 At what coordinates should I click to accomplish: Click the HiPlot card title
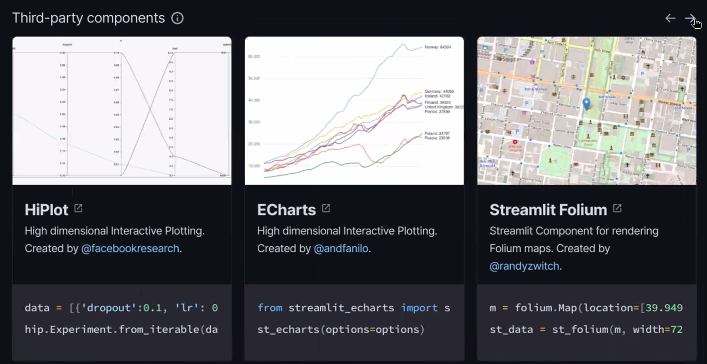(46, 210)
